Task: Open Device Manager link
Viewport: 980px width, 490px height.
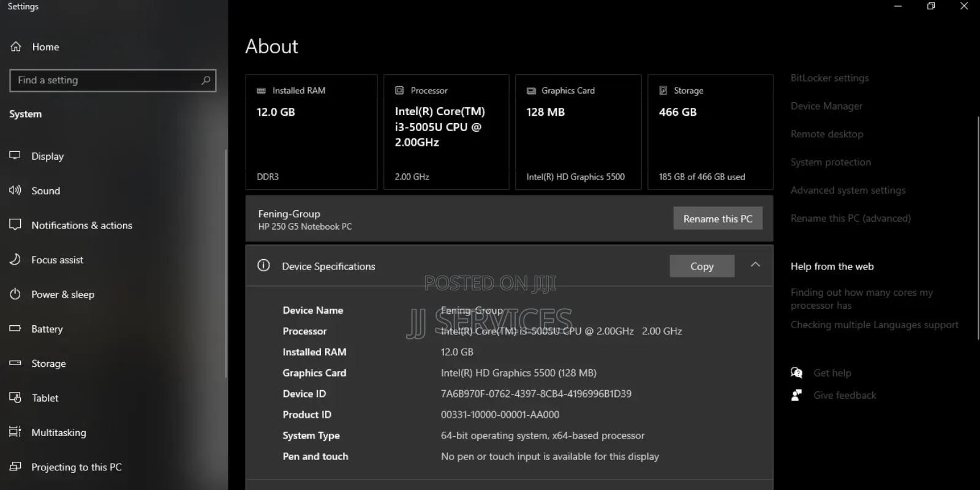Action: tap(826, 106)
